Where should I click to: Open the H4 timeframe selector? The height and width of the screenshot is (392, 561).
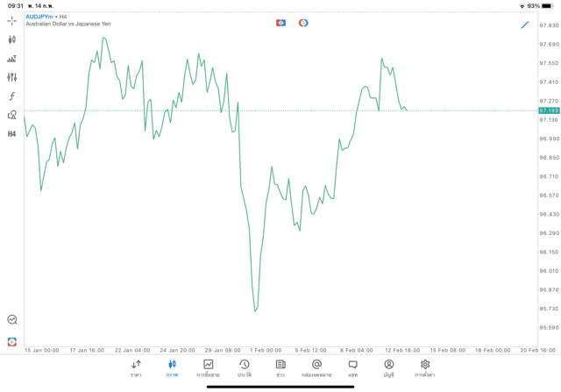point(12,134)
